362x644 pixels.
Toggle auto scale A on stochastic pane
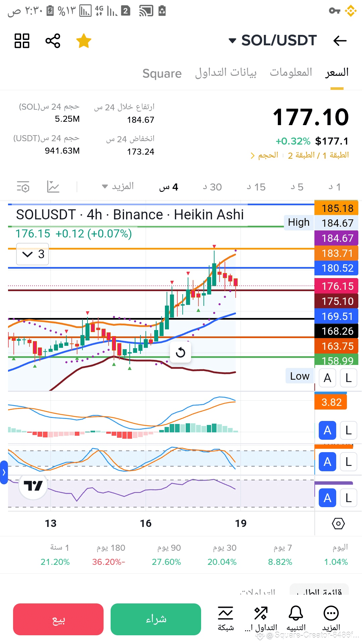[327, 462]
